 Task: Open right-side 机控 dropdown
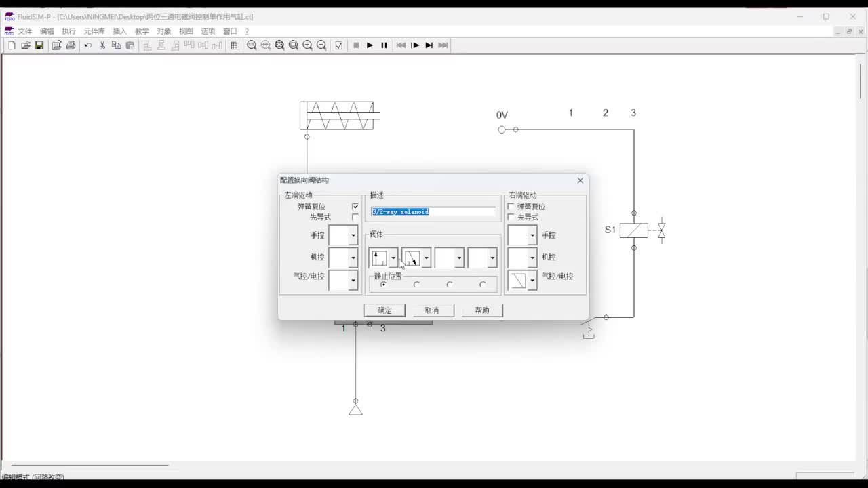click(532, 258)
